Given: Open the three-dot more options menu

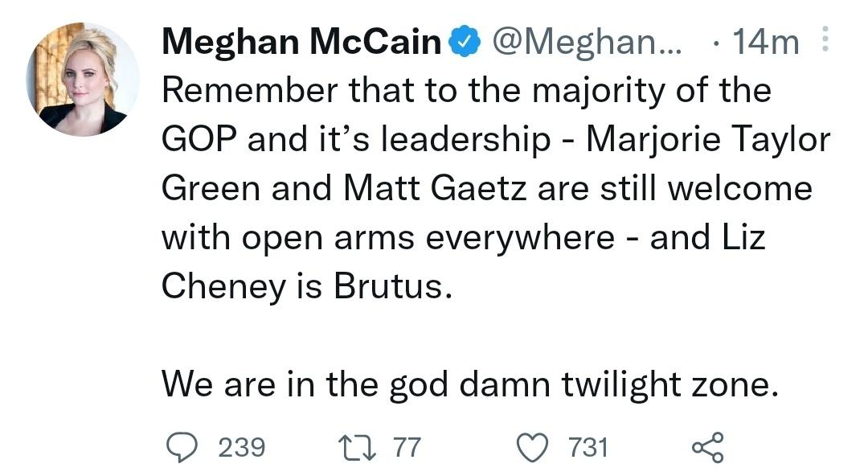Looking at the screenshot, I should click(822, 42).
